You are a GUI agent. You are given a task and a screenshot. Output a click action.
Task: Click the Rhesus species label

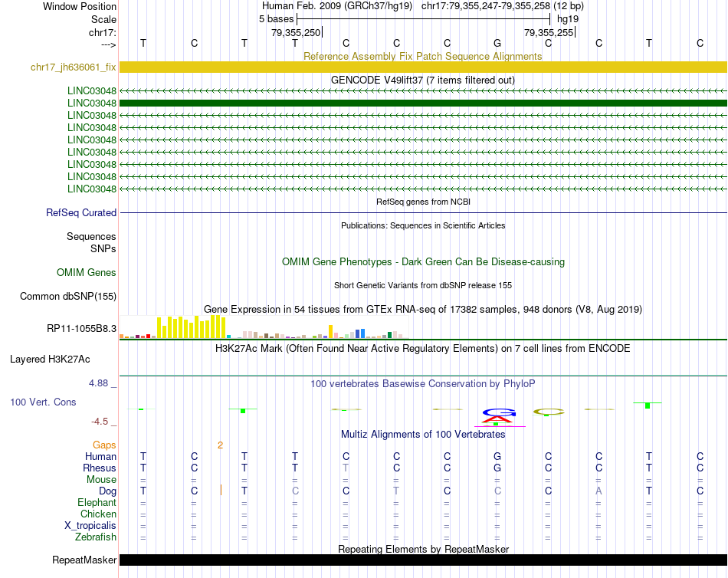click(x=100, y=468)
